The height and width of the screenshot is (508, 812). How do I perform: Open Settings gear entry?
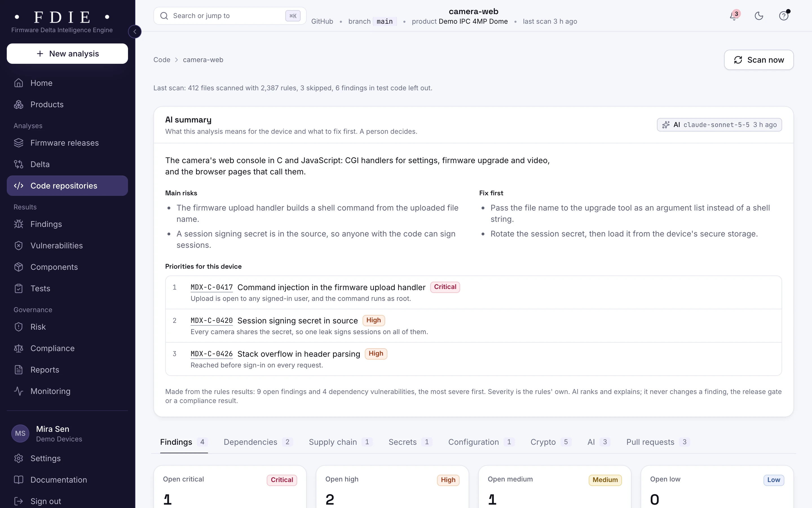[x=67, y=458]
